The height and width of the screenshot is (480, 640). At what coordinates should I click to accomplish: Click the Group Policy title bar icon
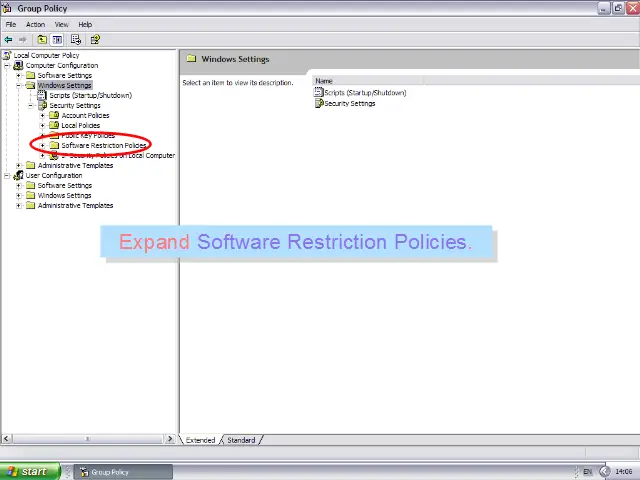coord(7,8)
